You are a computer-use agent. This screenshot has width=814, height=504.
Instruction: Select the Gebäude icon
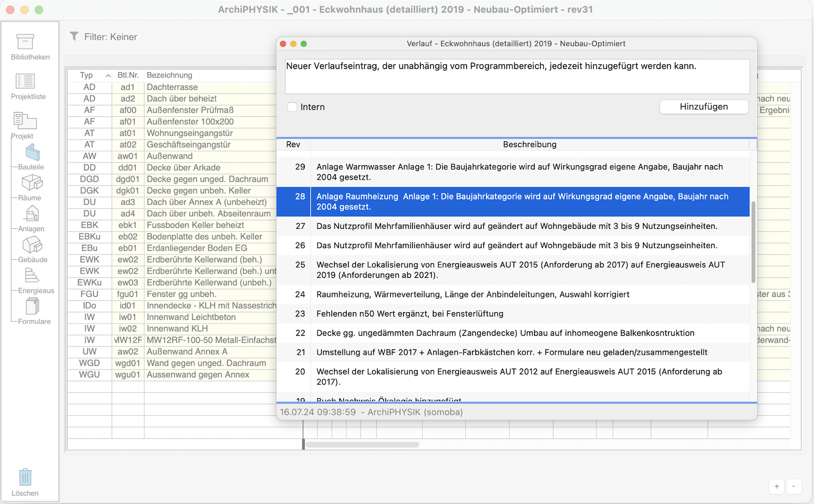pos(32,245)
